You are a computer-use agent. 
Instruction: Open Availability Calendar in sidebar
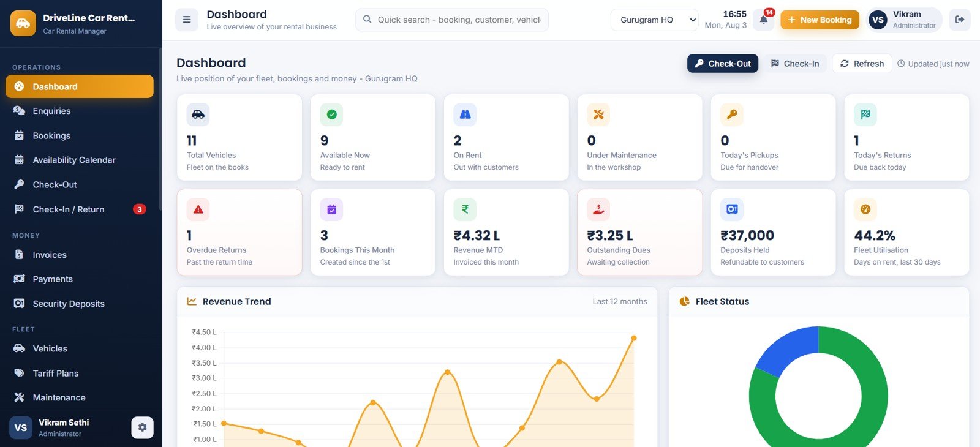pyautogui.click(x=80, y=160)
